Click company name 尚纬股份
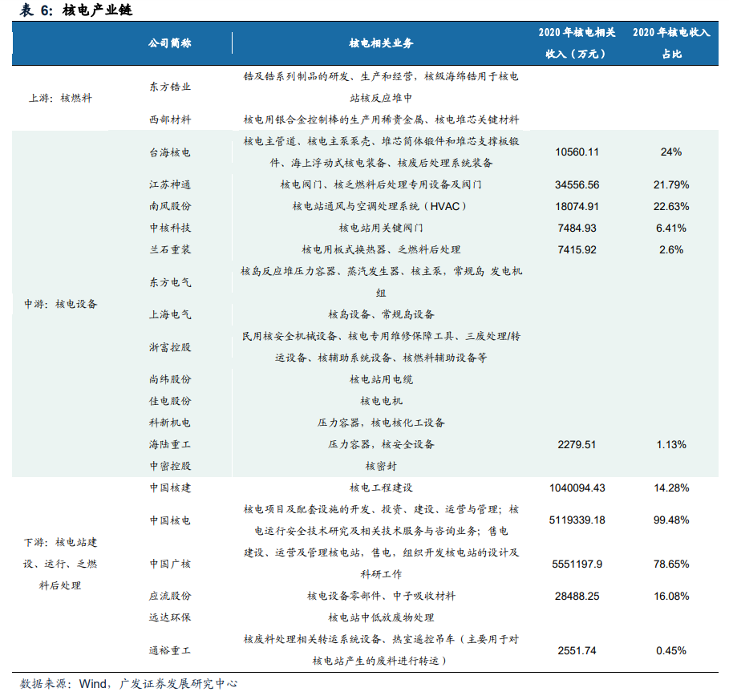The image size is (729, 700). click(170, 379)
